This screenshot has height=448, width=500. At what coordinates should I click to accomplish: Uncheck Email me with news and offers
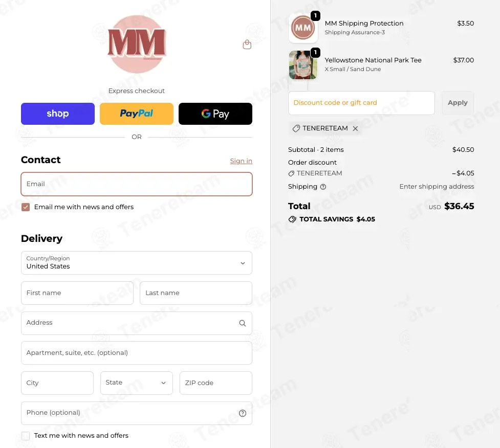point(26,207)
